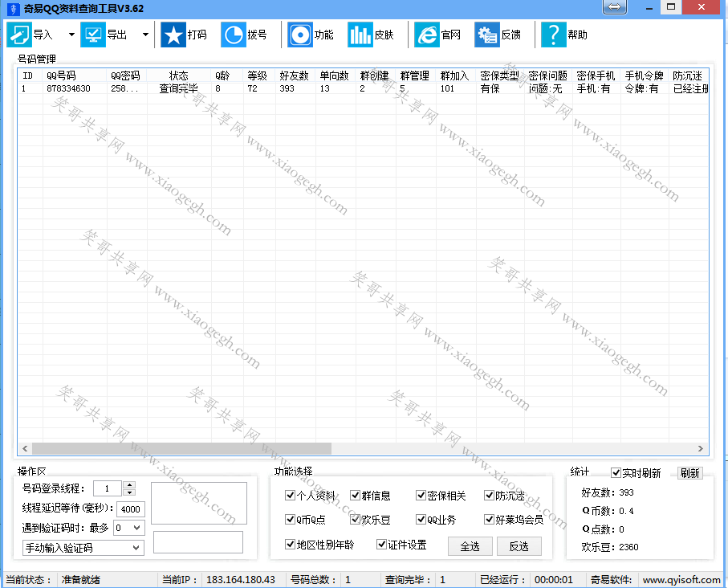Click the large empty captcha image box
This screenshot has height=588, width=728.
(199, 503)
